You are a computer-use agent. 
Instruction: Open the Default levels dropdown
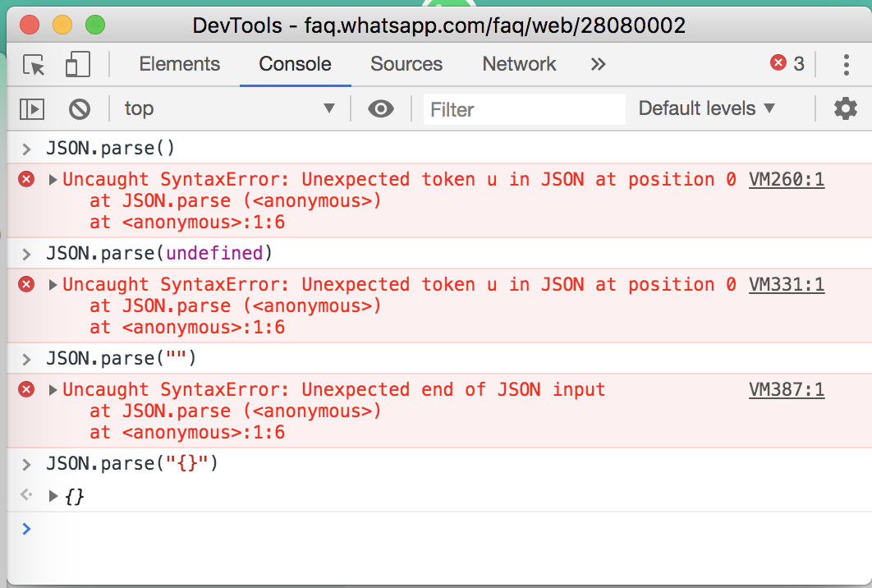click(x=706, y=108)
